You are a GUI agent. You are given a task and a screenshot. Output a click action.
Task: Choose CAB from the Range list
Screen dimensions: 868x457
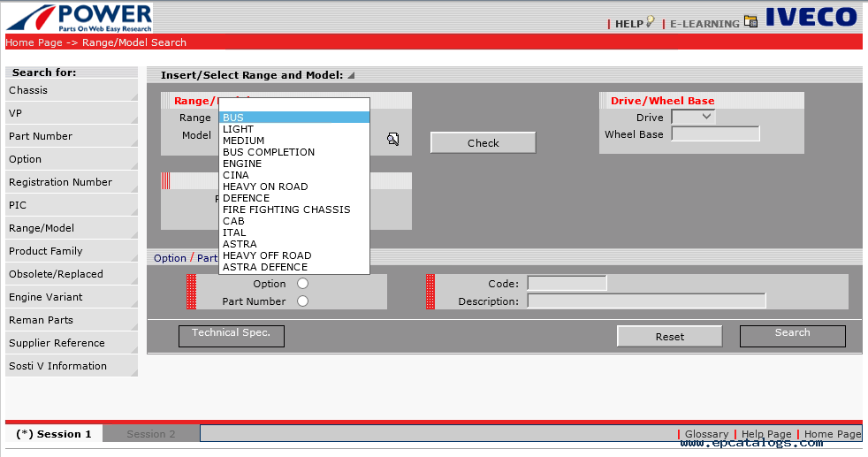point(294,221)
